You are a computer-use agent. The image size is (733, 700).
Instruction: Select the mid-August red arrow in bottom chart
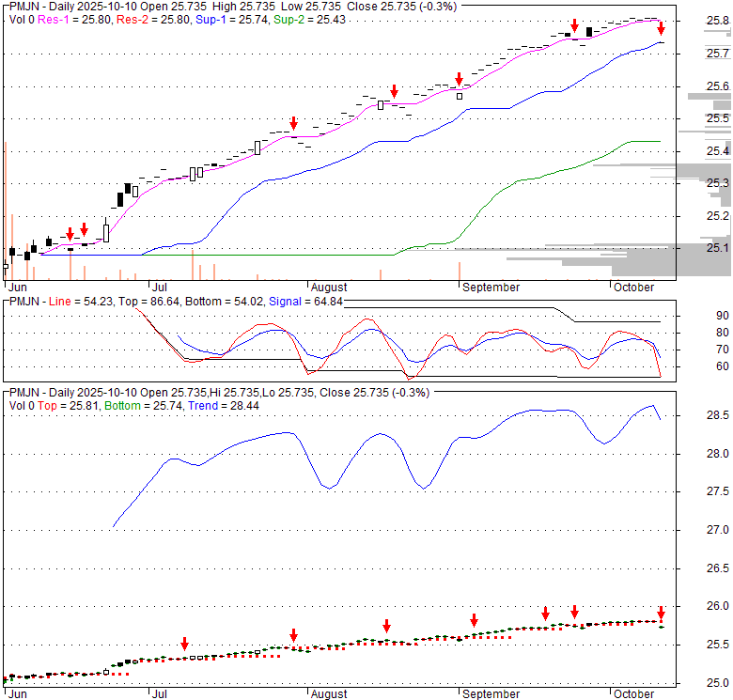point(386,627)
